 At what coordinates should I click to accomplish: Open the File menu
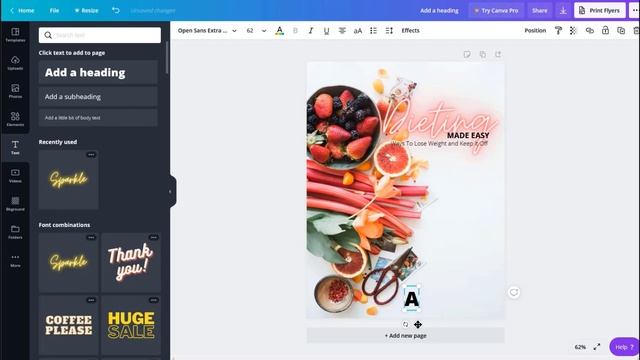pyautogui.click(x=54, y=11)
